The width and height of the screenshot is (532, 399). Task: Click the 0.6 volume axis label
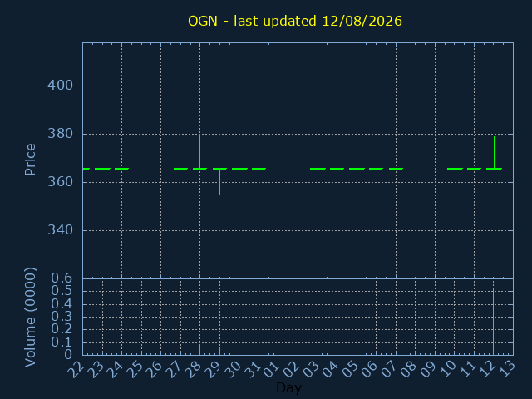62,278
